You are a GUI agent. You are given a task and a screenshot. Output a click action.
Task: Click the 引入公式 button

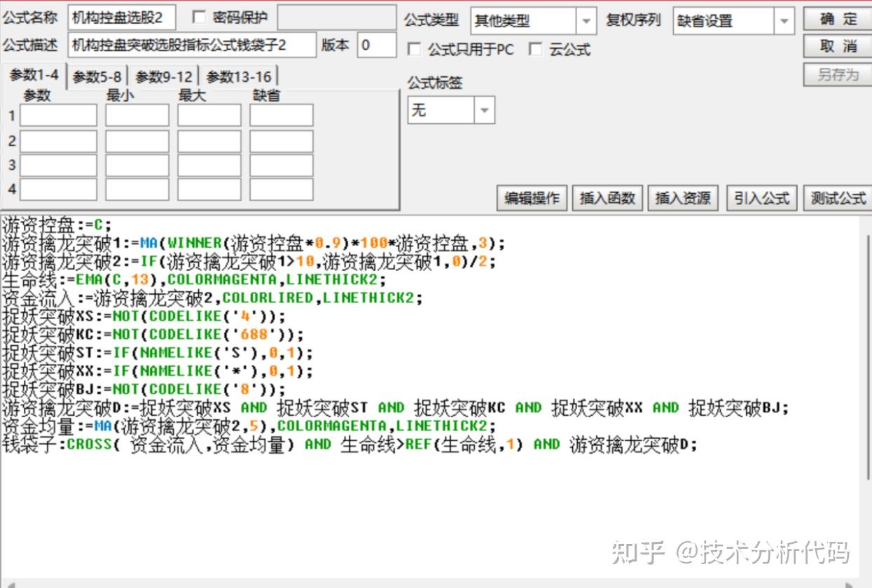[x=761, y=198]
